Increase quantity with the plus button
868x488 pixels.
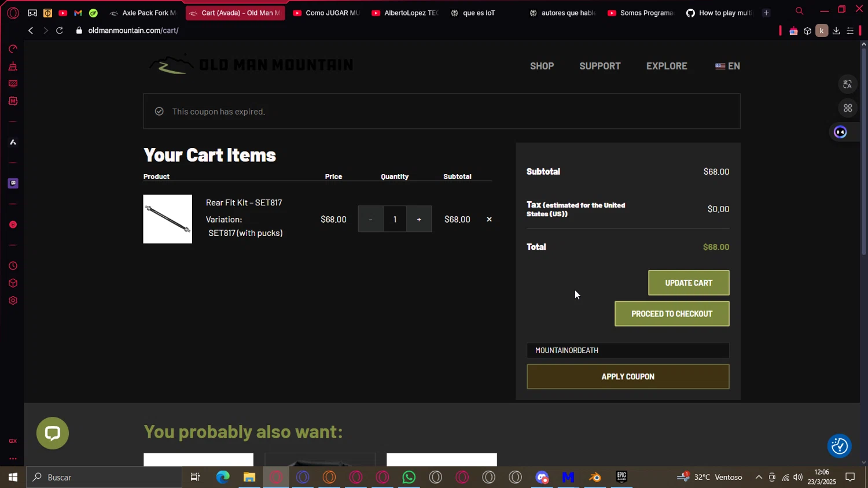click(419, 219)
